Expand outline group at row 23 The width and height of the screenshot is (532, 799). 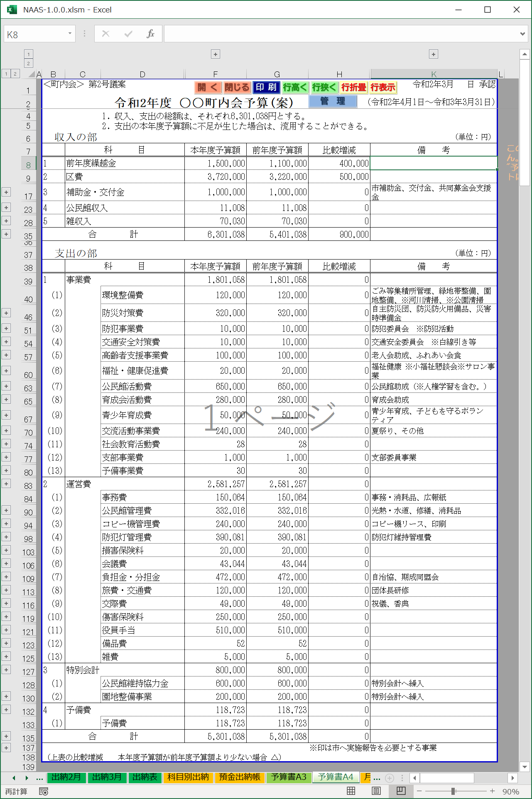click(6, 208)
